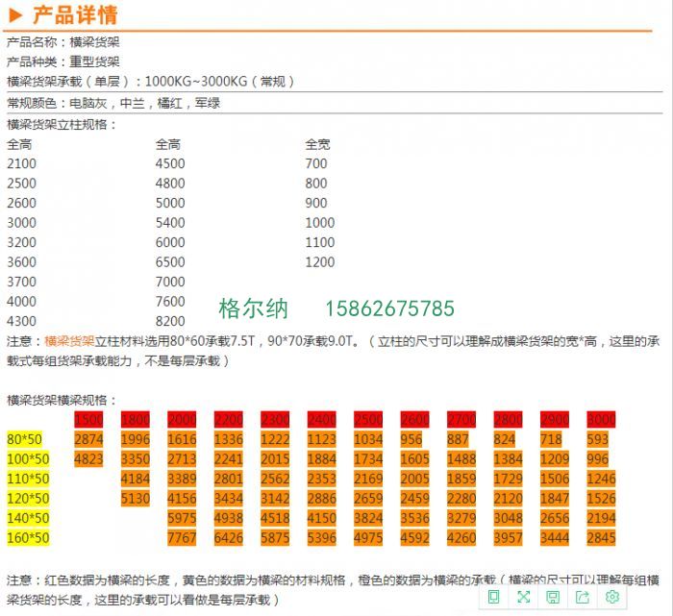Click the 产品详情 section heading
Image resolution: width=673 pixels, height=616 pixels.
[x=75, y=14]
